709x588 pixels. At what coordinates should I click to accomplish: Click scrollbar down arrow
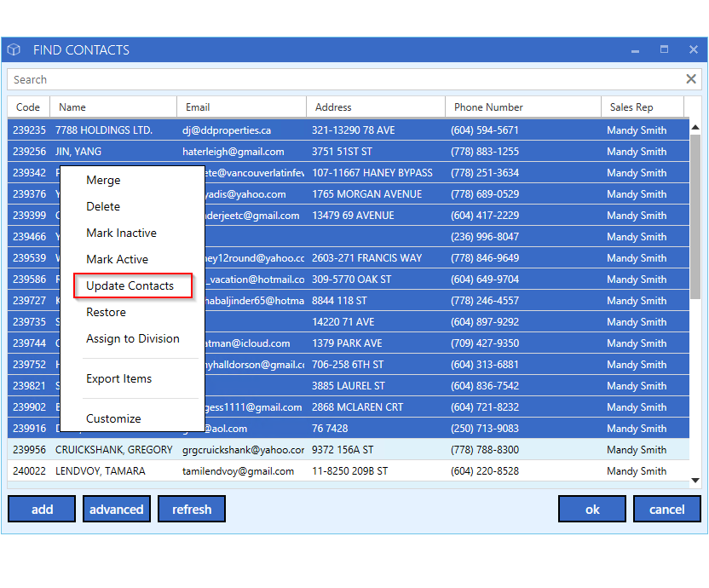click(x=695, y=481)
